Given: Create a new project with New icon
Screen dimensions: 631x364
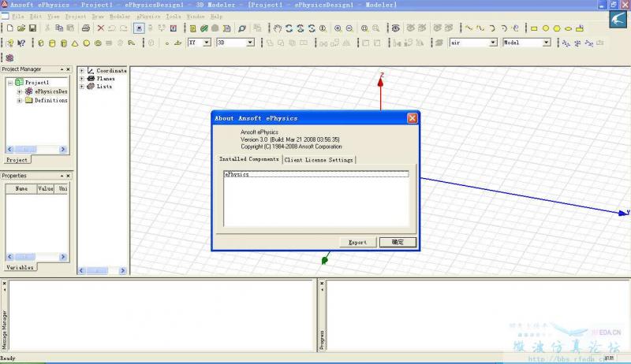Looking at the screenshot, I should 10,28.
